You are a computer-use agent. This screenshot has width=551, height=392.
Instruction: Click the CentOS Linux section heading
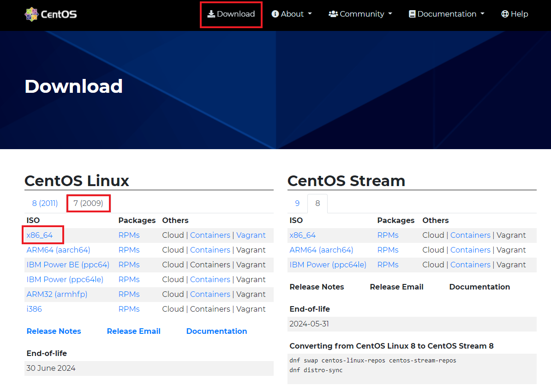[x=77, y=181]
